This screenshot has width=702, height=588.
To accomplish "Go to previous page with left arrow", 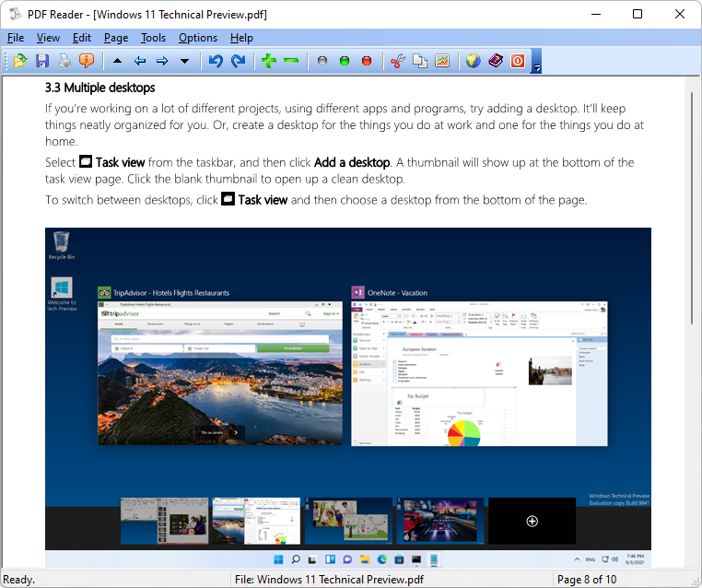I will tap(140, 61).
